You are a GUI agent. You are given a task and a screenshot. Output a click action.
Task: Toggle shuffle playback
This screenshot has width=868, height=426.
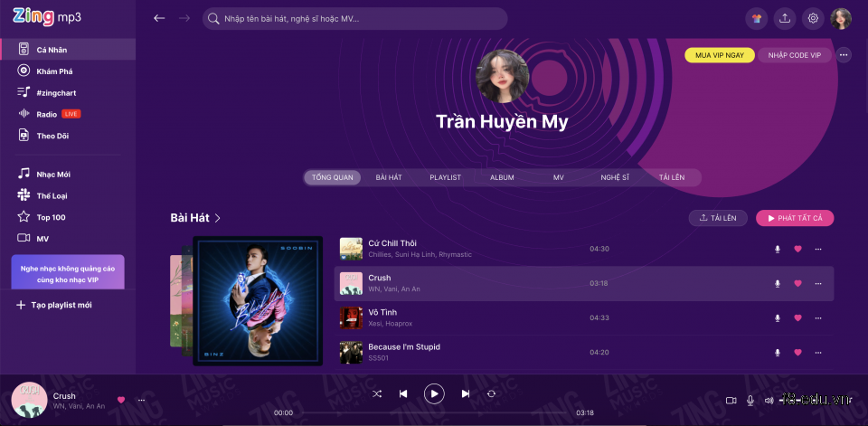point(377,393)
